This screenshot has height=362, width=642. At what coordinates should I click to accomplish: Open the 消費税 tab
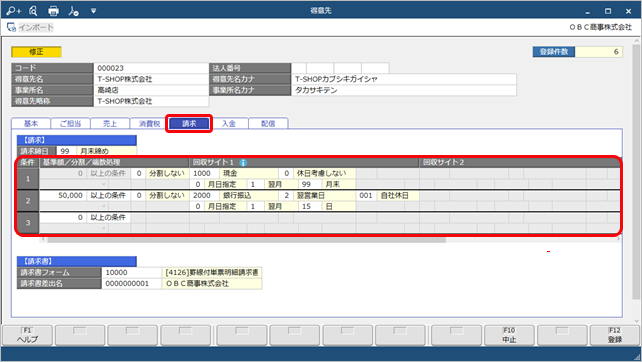click(149, 123)
